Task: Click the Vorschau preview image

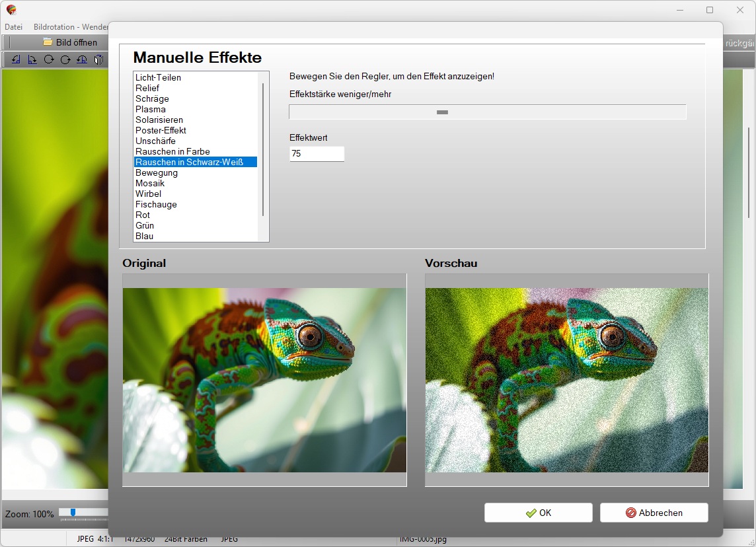Action: (566, 380)
